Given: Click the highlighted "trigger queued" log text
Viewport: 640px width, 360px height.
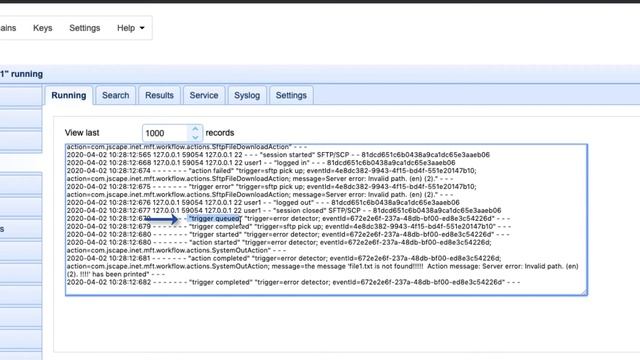Looking at the screenshot, I should pos(214,219).
